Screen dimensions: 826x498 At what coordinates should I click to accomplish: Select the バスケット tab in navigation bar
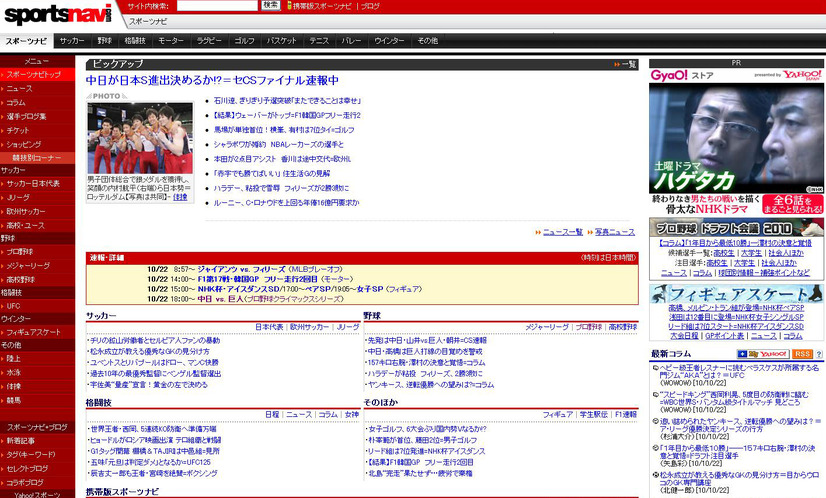[281, 41]
